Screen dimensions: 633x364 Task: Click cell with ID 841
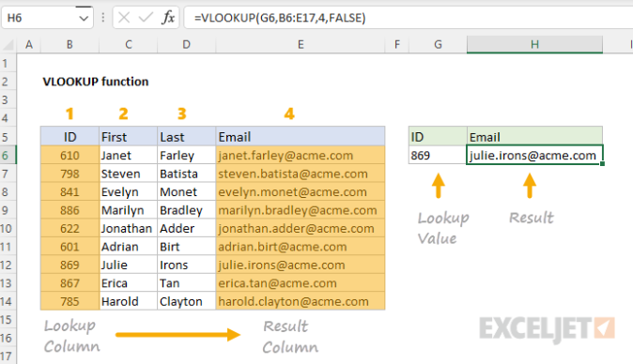click(x=69, y=192)
